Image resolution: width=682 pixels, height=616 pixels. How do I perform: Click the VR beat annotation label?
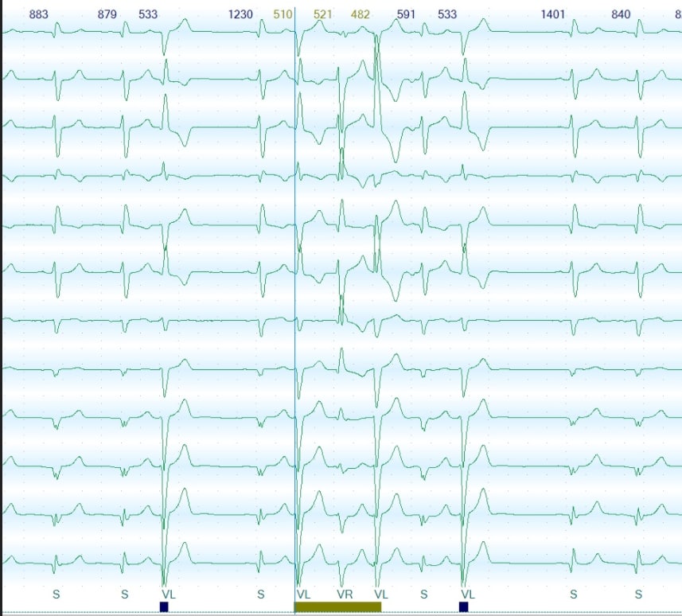click(x=345, y=595)
